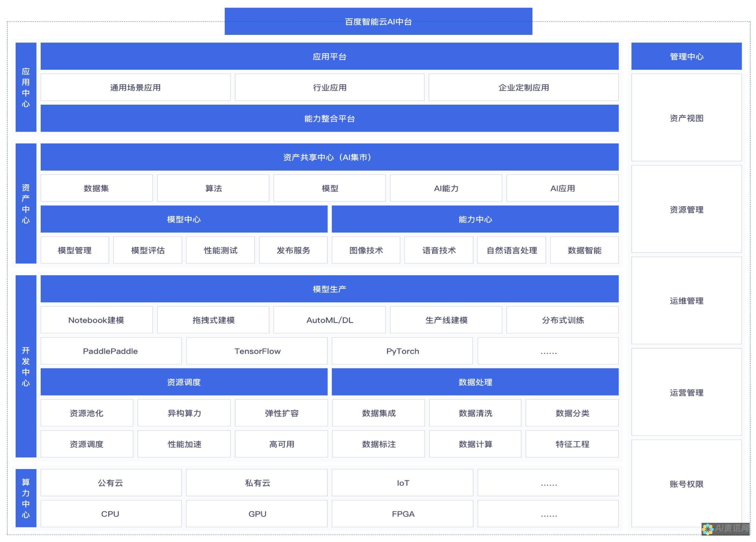Open the 能力中心 capability center icon
Image resolution: width=756 pixels, height=542 pixels.
(x=474, y=219)
